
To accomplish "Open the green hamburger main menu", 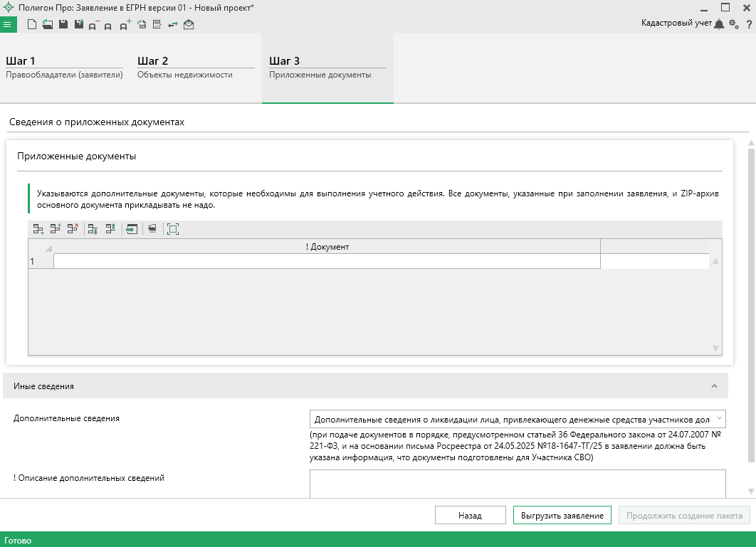I will pos(9,25).
